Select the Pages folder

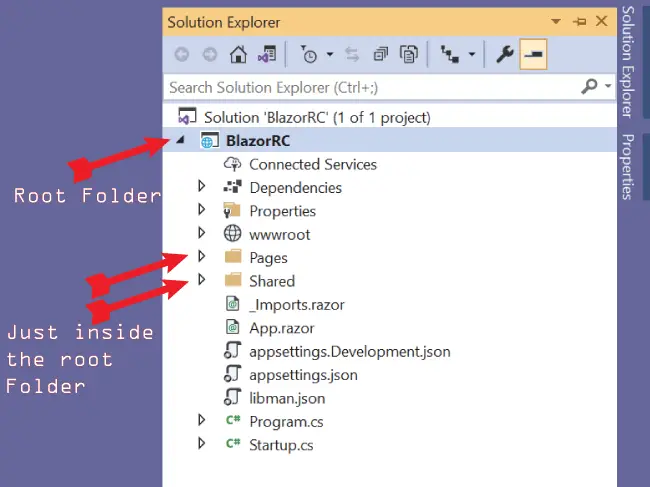click(268, 258)
